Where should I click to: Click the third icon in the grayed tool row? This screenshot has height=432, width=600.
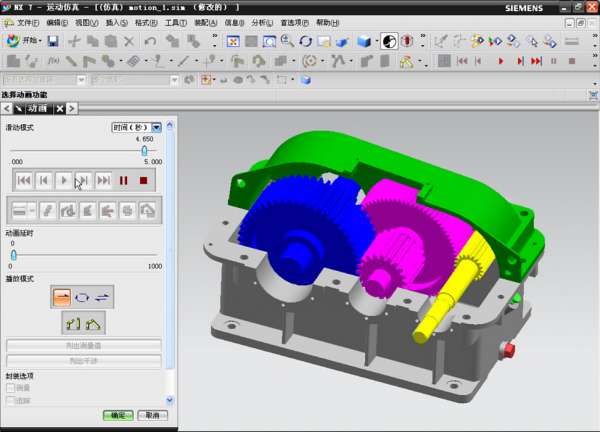pos(68,210)
